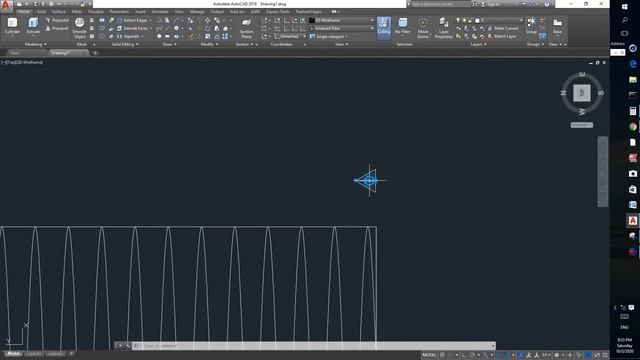Image resolution: width=640 pixels, height=360 pixels.
Task: Click the search keyword box in title bar
Action: [440, 4]
